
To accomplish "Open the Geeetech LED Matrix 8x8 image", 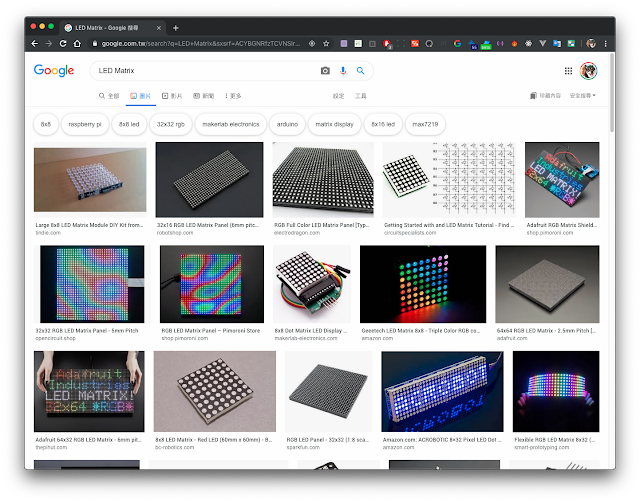I will (x=423, y=284).
